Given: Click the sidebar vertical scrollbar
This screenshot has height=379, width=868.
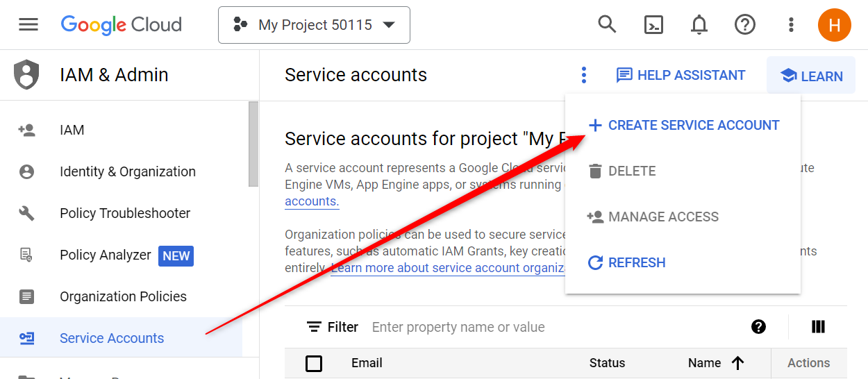Looking at the screenshot, I should (x=253, y=144).
